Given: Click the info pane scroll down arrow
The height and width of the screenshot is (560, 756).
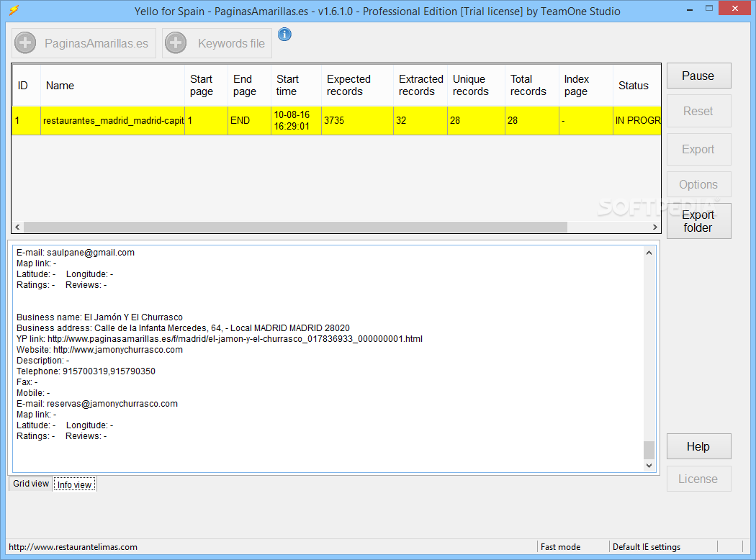Looking at the screenshot, I should coord(649,466).
